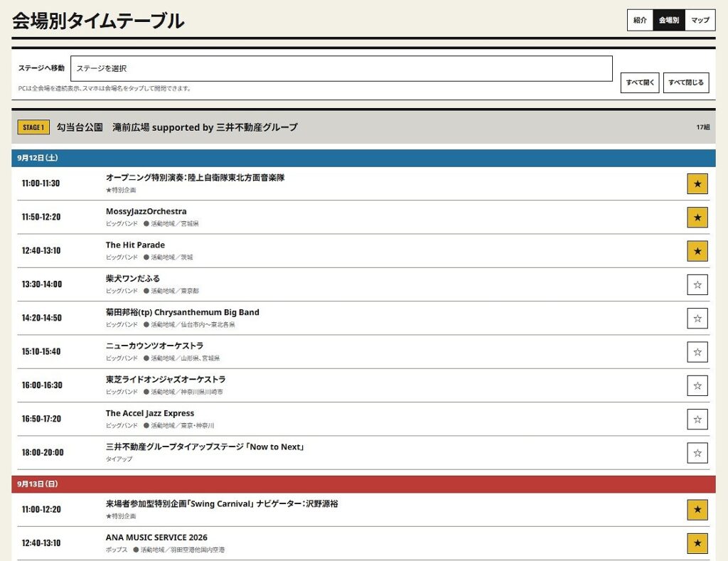Open 三井不動産グループタイアップステージ title
Image resolution: width=728 pixels, height=561 pixels.
(x=205, y=447)
